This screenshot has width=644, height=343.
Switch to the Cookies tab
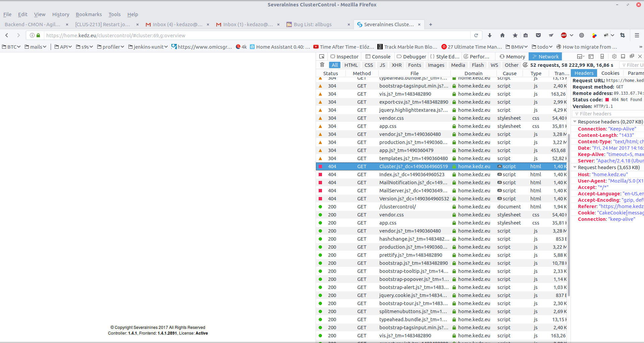pyautogui.click(x=610, y=73)
